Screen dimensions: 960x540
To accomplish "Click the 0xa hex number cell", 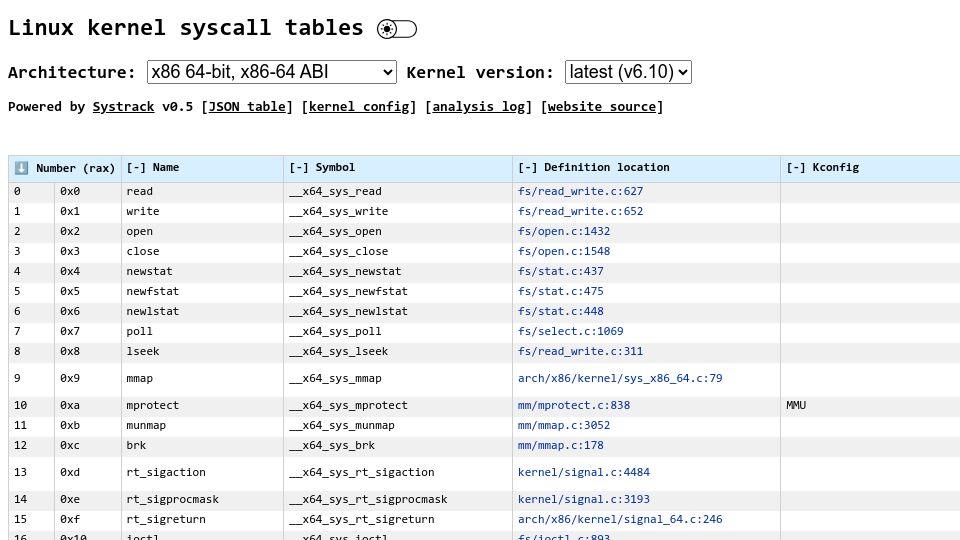I will point(88,405).
